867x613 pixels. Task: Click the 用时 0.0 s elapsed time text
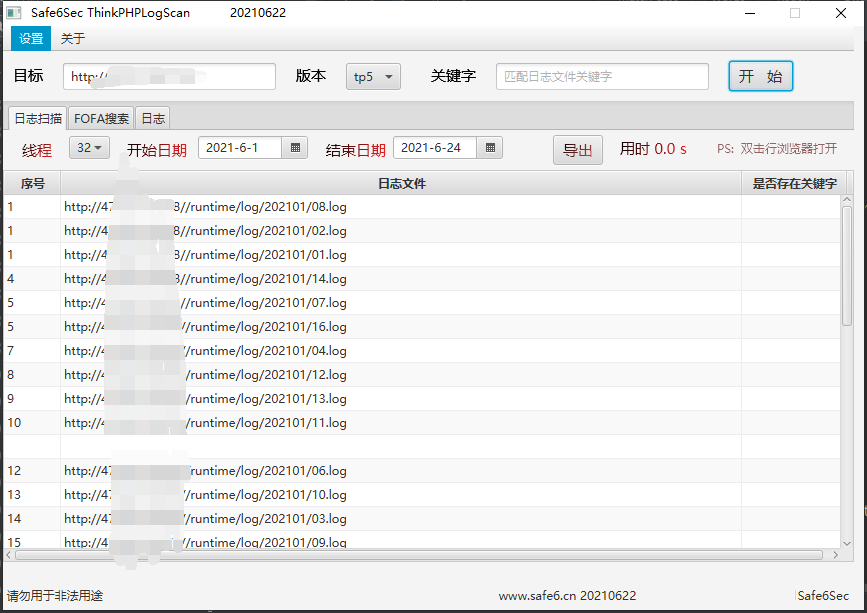coord(653,149)
